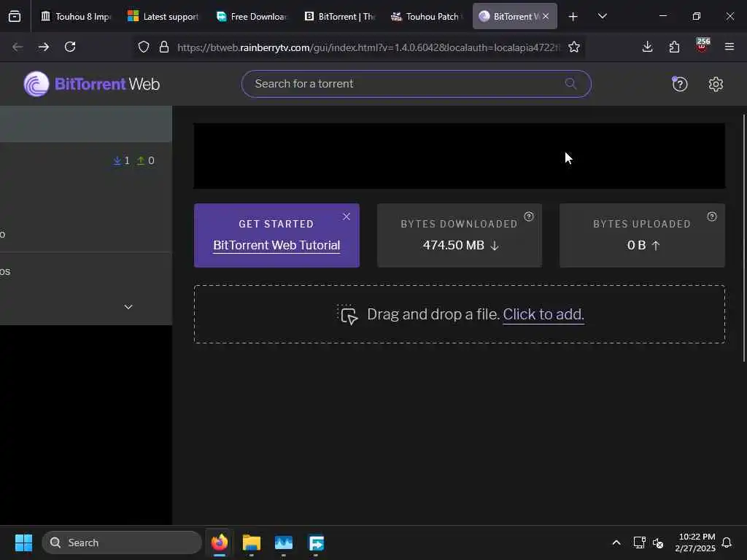Click the drag and drop file icon

(x=348, y=315)
